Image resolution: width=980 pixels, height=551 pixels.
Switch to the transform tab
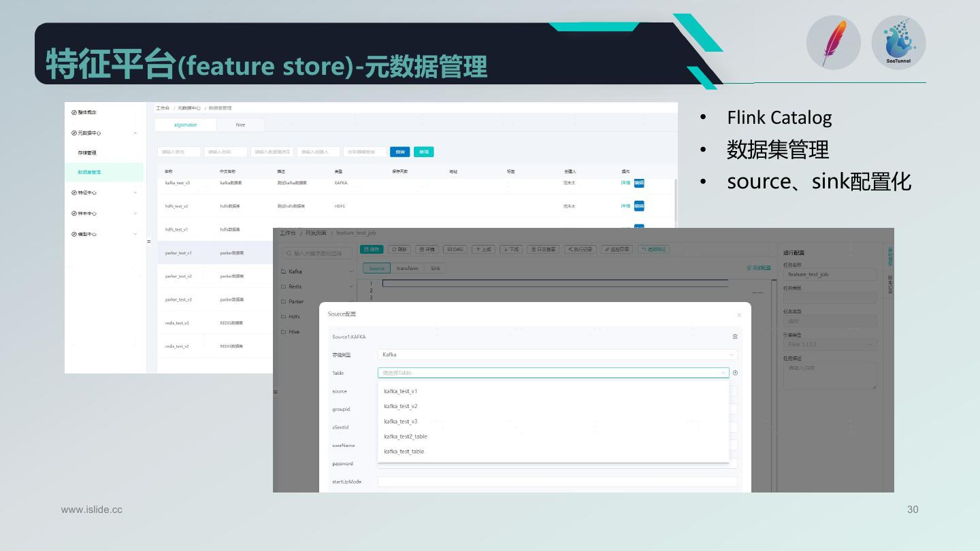point(408,269)
